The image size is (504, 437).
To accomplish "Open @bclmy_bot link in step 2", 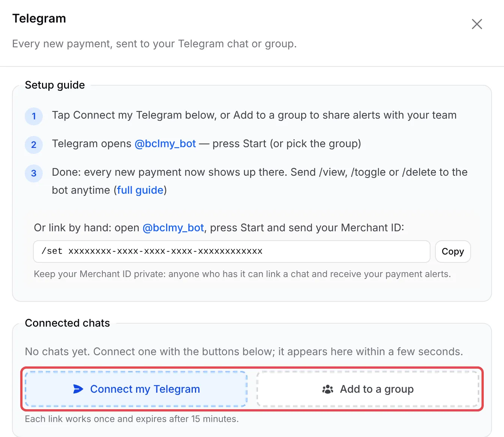I will click(165, 144).
